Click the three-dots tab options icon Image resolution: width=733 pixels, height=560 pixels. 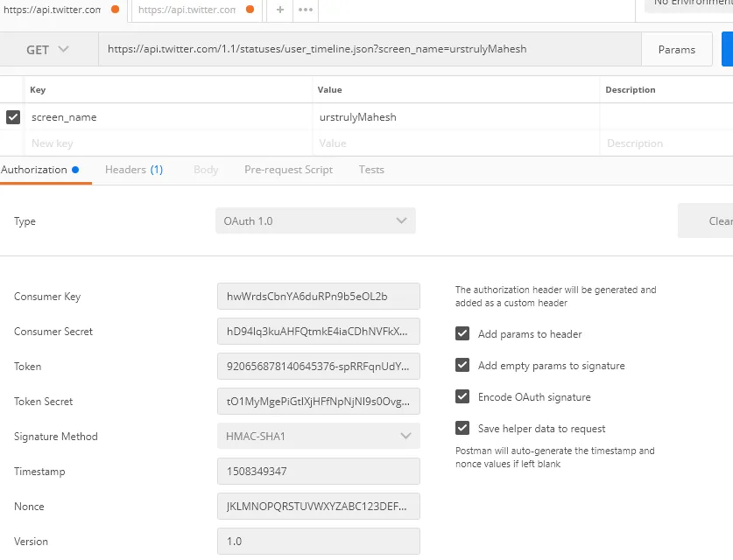point(306,10)
